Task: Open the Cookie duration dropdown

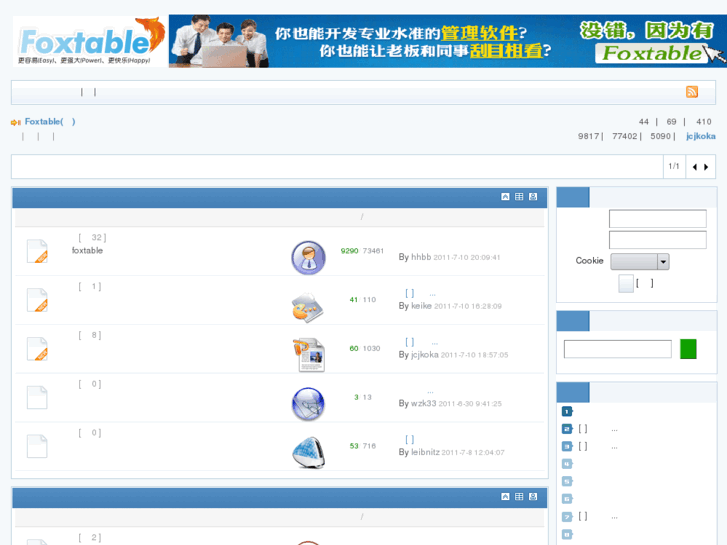Action: coord(640,262)
